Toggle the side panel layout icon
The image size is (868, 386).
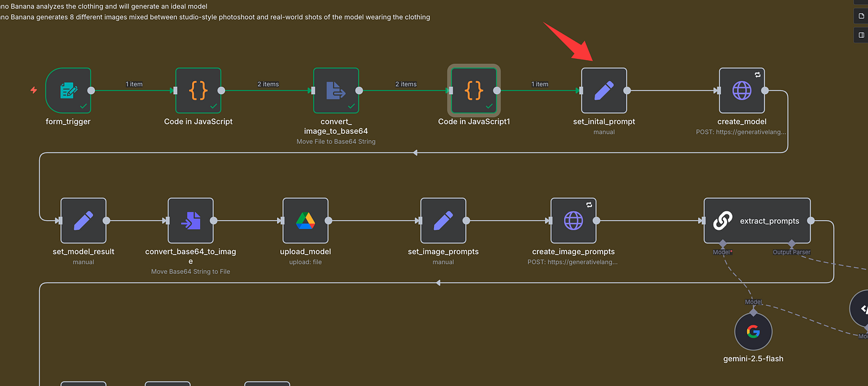click(x=861, y=35)
